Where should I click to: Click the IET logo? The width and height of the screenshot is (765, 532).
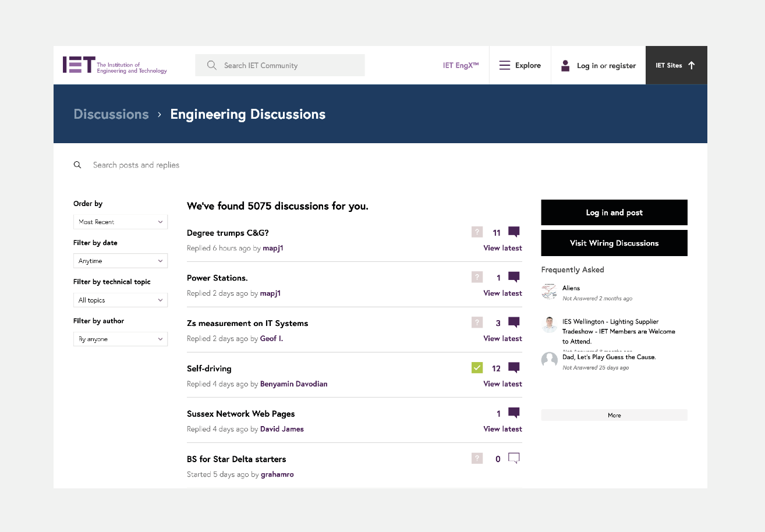[x=115, y=65]
